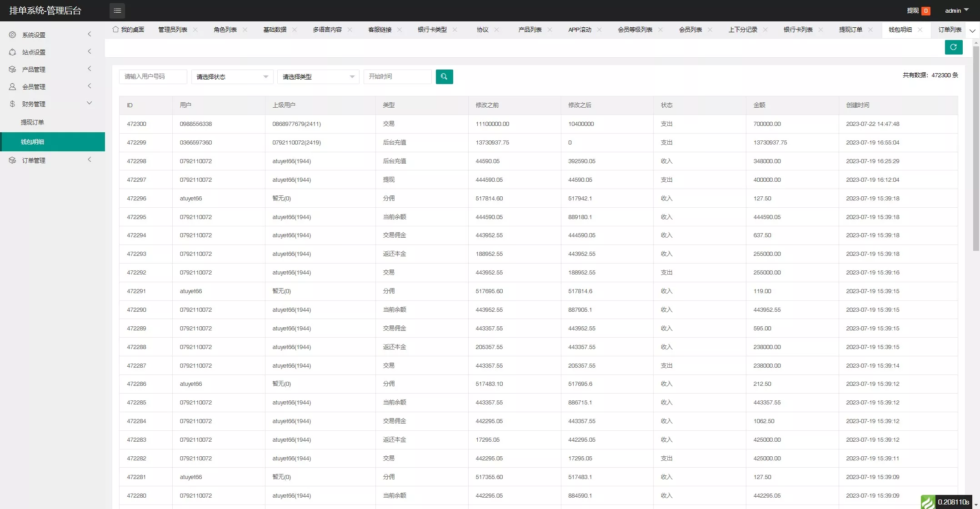Click the green search magnifier button
Screen dimensions: 980x509
tap(444, 77)
